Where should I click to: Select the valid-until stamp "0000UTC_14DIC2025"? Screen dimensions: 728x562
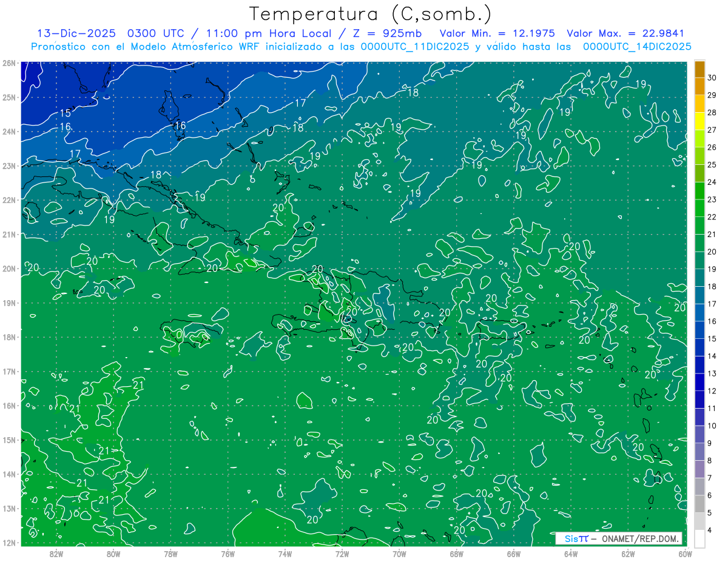[x=636, y=46]
